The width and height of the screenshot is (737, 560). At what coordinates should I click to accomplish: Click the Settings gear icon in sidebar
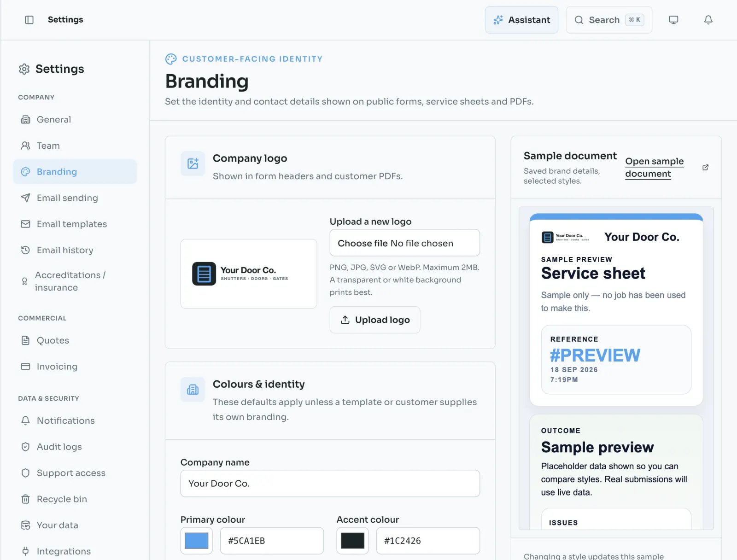tap(24, 69)
